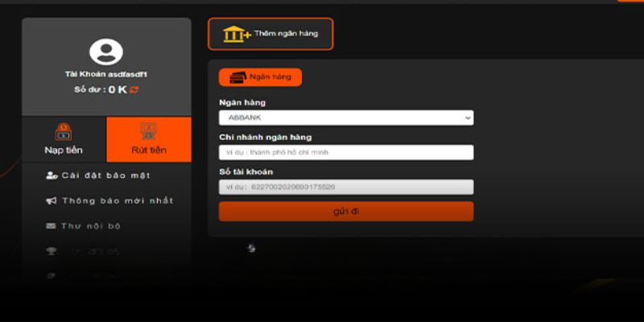Click the withdraw icon above Rút tiền

(x=148, y=132)
